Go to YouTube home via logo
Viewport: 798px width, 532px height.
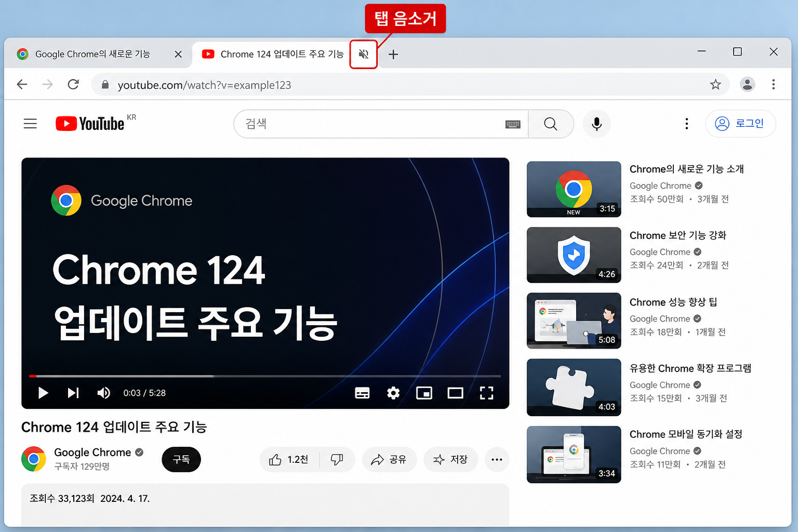[90, 124]
